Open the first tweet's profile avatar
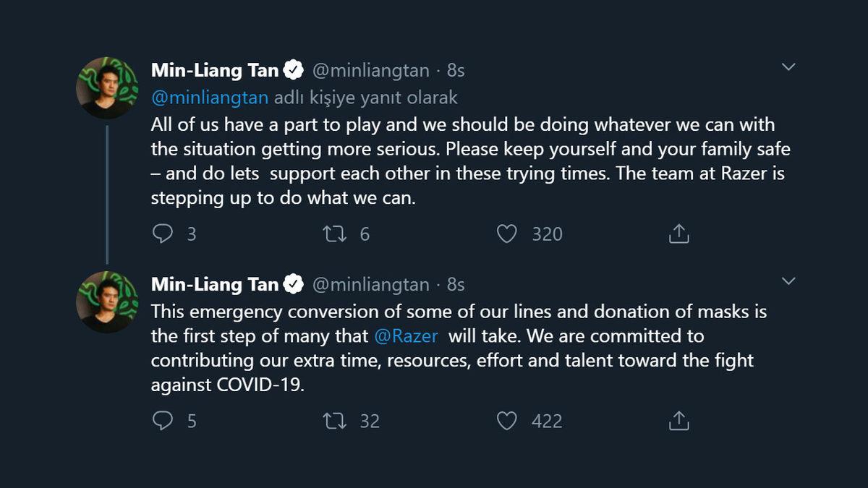The height and width of the screenshot is (488, 868). (107, 87)
